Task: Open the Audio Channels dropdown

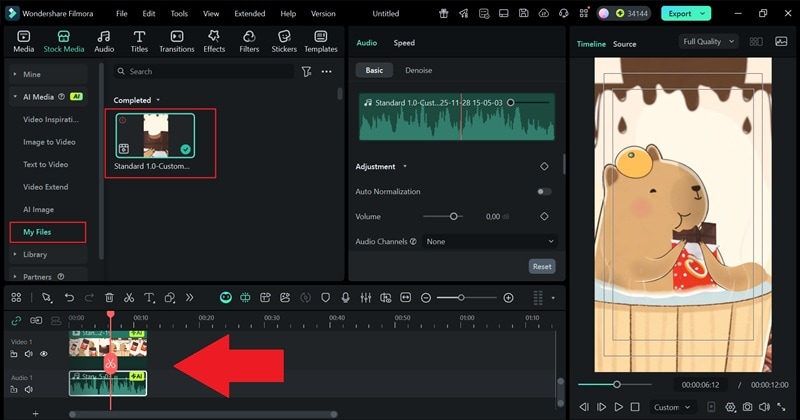Action: pyautogui.click(x=490, y=241)
